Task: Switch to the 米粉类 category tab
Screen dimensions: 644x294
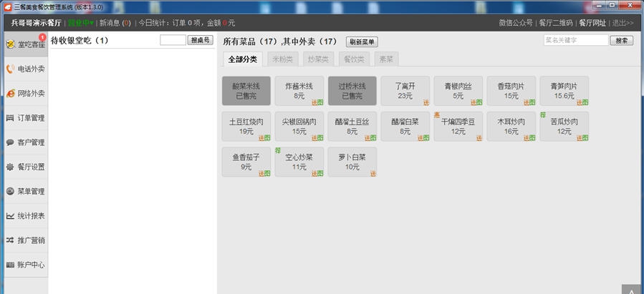Action: click(282, 59)
